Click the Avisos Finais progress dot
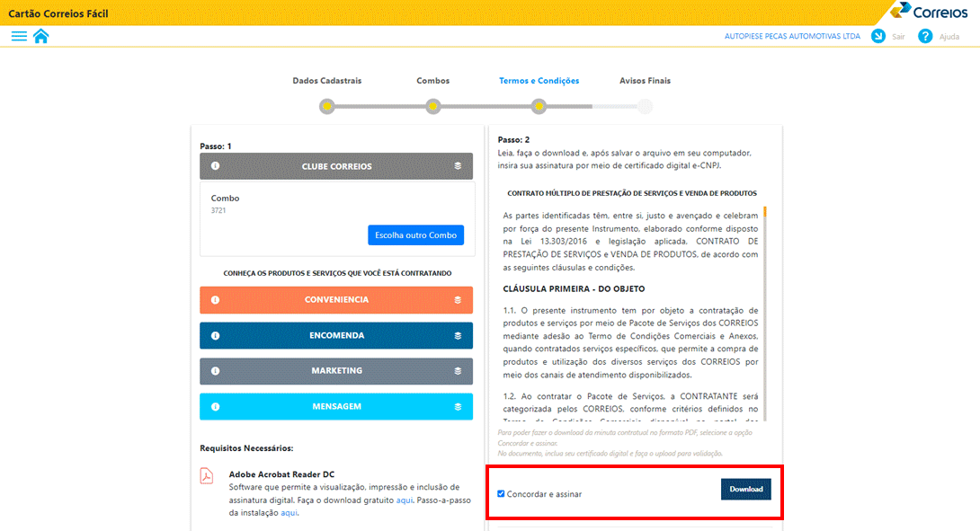The image size is (980, 531). pos(645,106)
